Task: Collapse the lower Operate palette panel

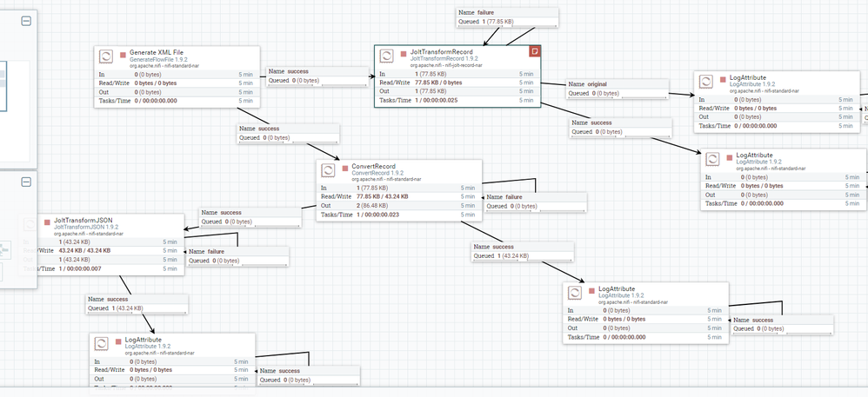Action: [x=26, y=182]
